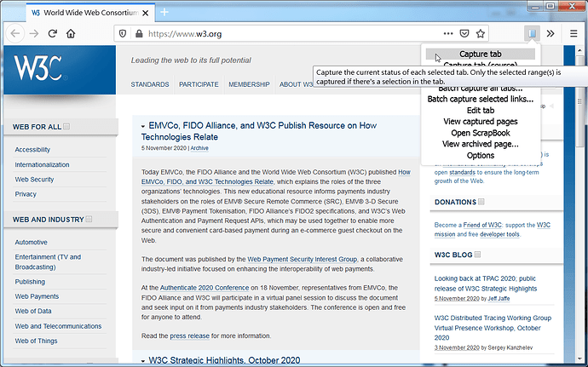The width and height of the screenshot is (588, 367).
Task: Open the Web Payments link
Action: pyautogui.click(x=37, y=296)
